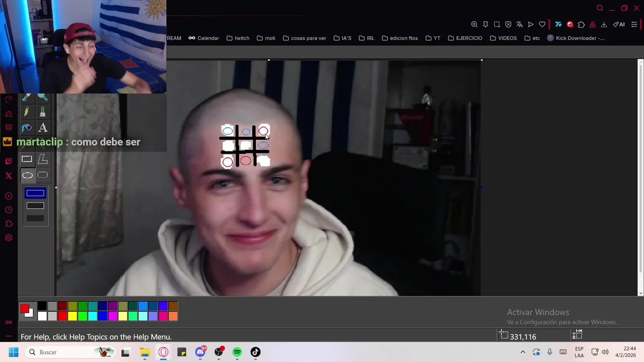Click the heart bookmark icon
The image size is (644, 362).
pos(542,24)
